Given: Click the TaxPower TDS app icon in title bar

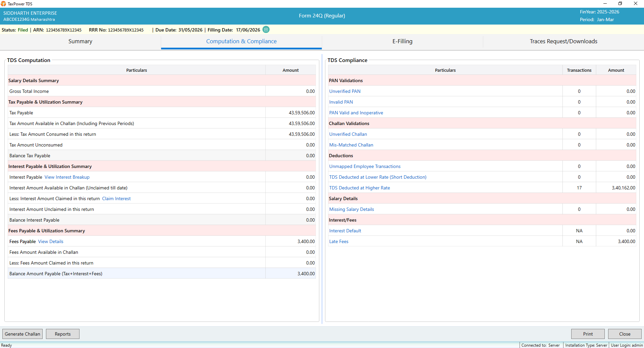Looking at the screenshot, I should [3, 4].
